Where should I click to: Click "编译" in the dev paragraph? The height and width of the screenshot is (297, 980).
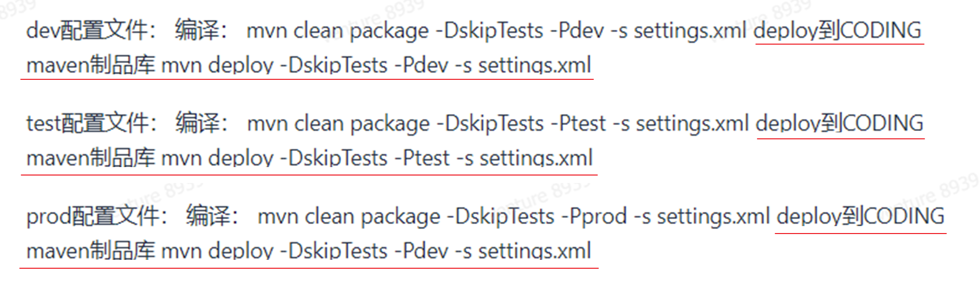pyautogui.click(x=197, y=30)
